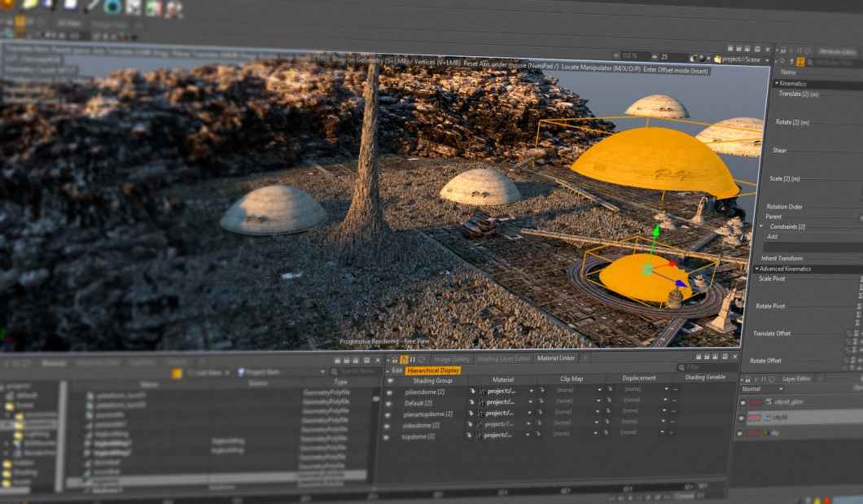Open Clip Map dropdown for pillersdome
This screenshot has width=863, height=504.
tap(599, 390)
